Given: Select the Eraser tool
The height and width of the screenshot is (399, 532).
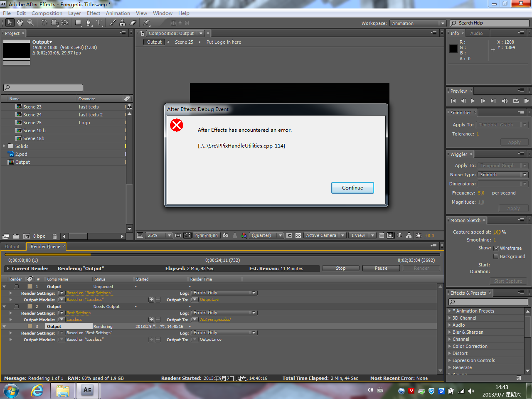Looking at the screenshot, I should [x=133, y=23].
